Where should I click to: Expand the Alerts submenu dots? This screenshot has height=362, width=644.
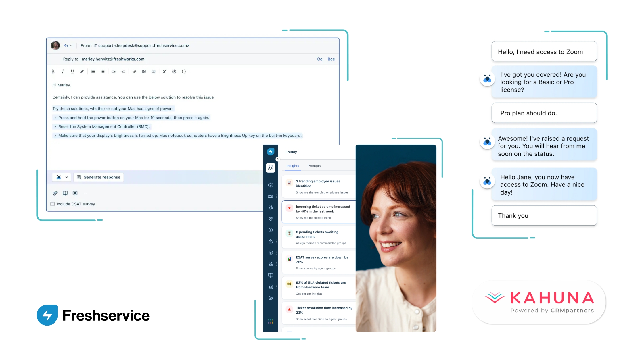pyautogui.click(x=277, y=241)
